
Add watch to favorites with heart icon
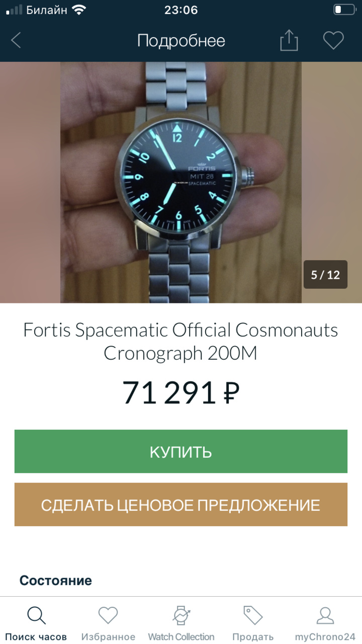tap(333, 40)
